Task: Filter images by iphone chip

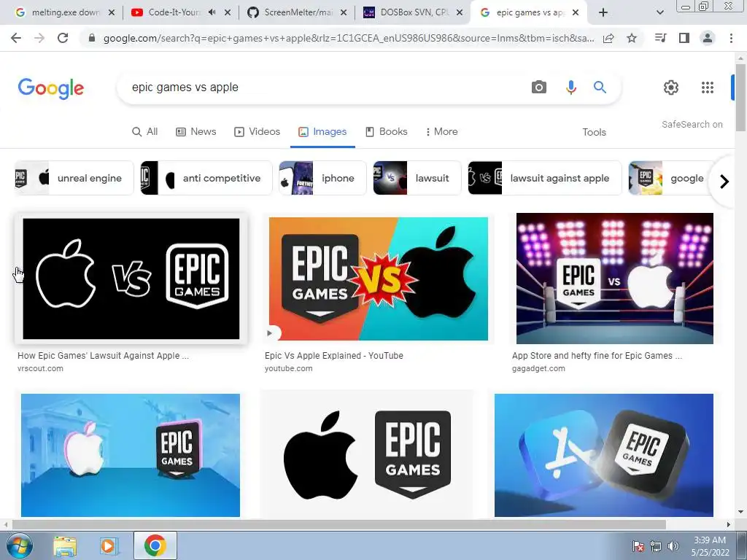Action: pos(322,178)
